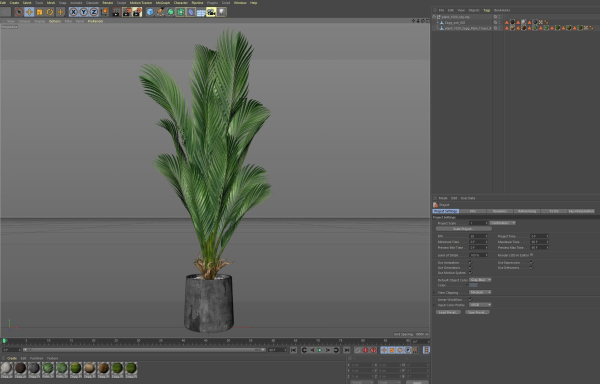The image size is (600, 384).
Task: Toggle the Use Expression checkbox
Action: pyautogui.click(x=531, y=262)
